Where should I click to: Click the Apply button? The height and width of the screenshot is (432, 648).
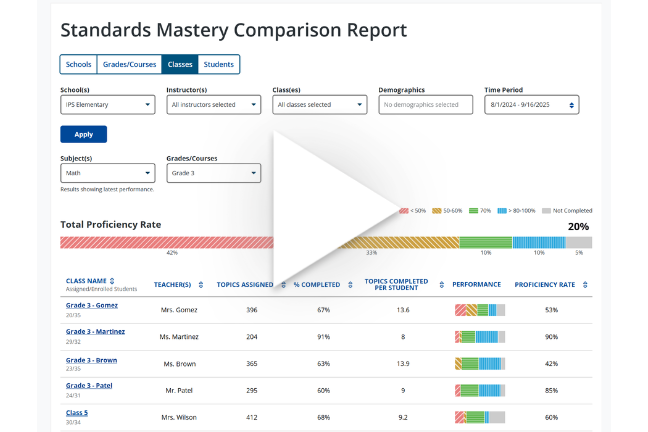[83, 134]
